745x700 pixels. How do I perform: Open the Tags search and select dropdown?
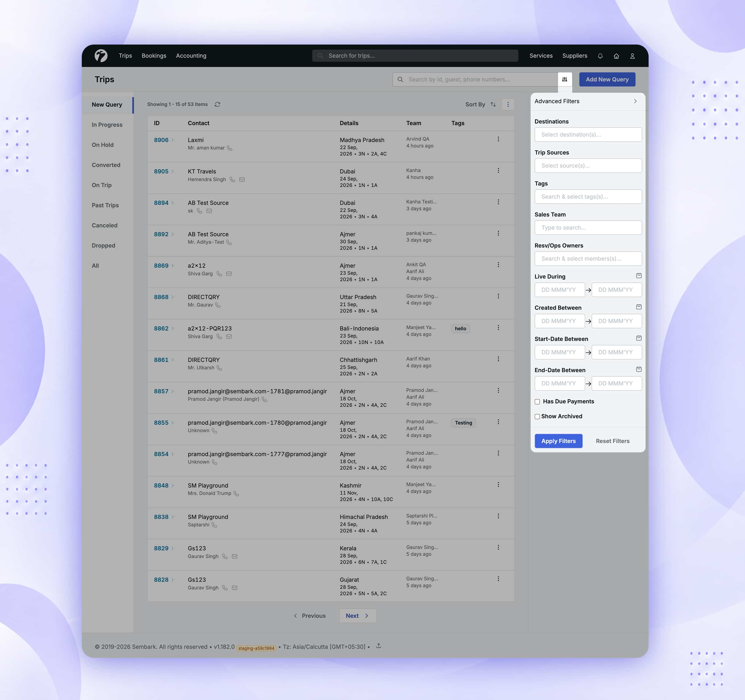pos(588,197)
